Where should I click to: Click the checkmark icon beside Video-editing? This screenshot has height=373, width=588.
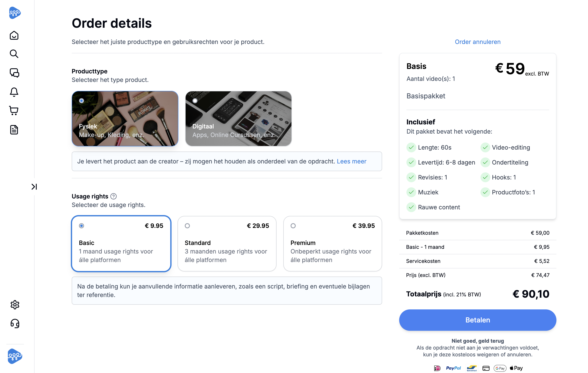pyautogui.click(x=485, y=147)
